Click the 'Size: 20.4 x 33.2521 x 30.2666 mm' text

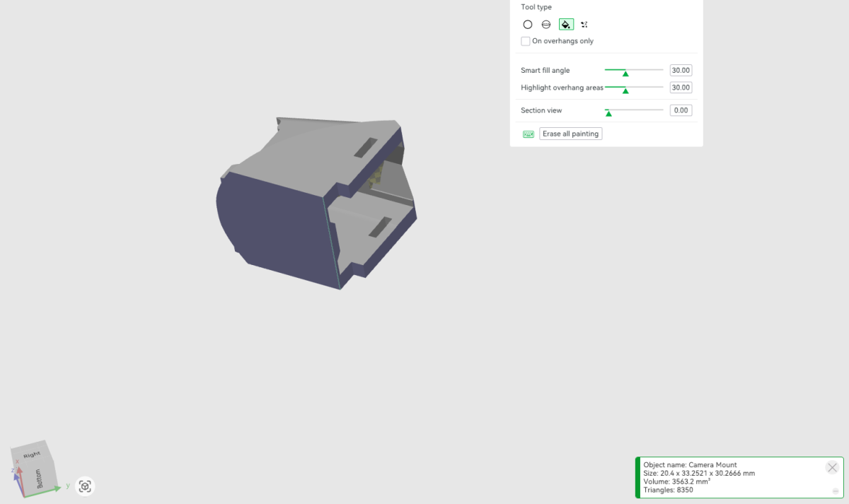point(699,473)
